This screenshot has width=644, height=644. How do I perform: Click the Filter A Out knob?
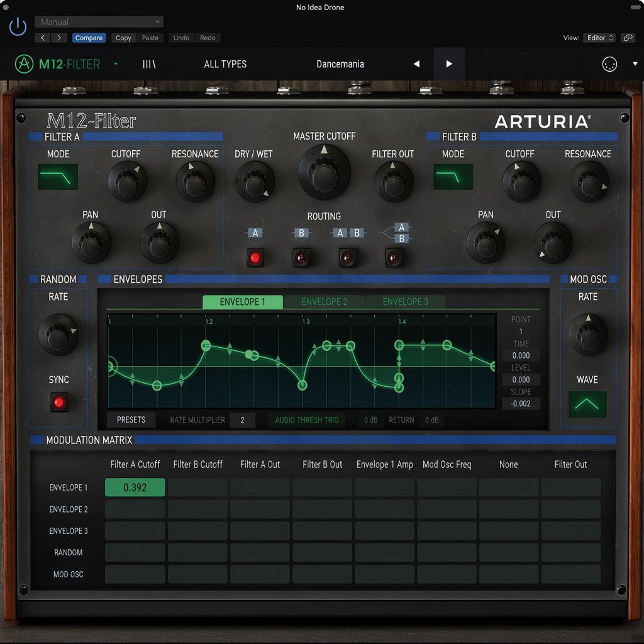159,243
